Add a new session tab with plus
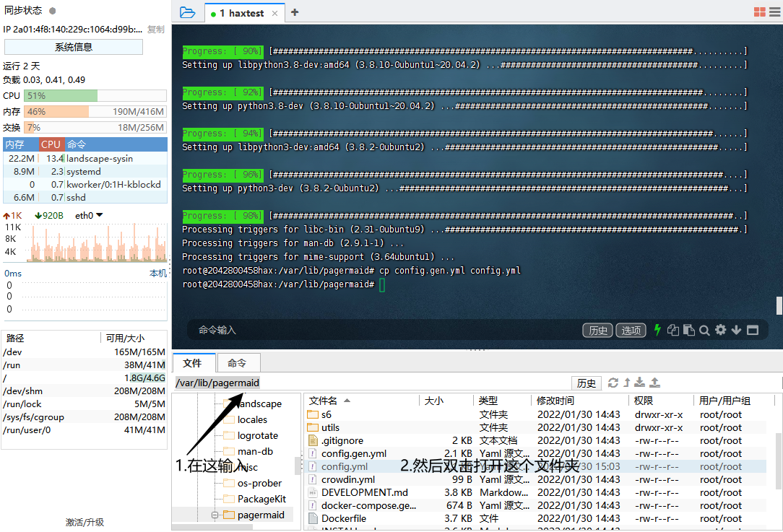 tap(295, 12)
